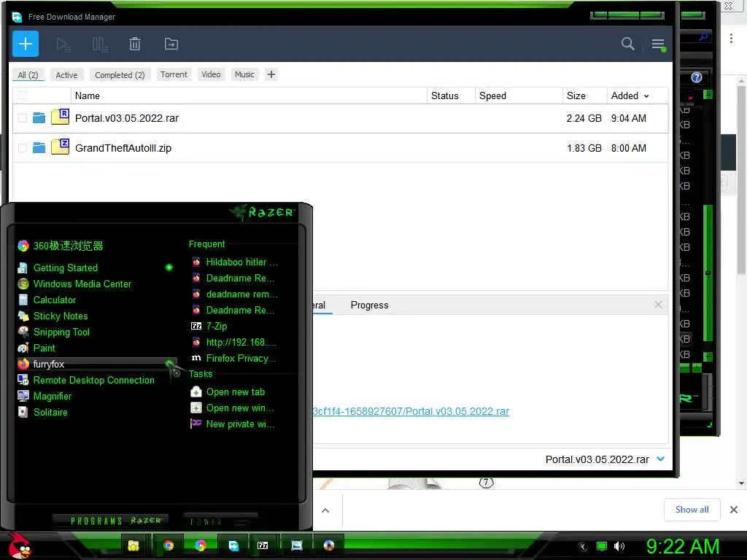Expand the Portal.v03.05.2022.rar bottom bar chevron
This screenshot has width=747, height=560.
[660, 459]
